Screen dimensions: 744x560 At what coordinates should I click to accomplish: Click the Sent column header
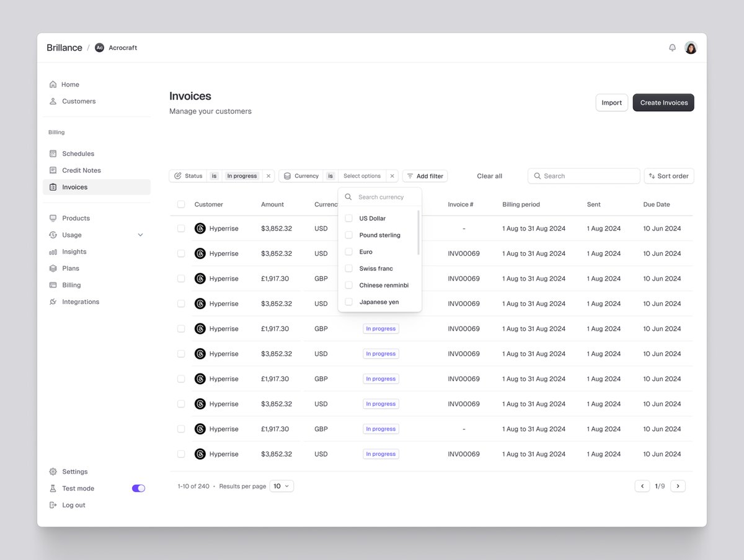594,204
